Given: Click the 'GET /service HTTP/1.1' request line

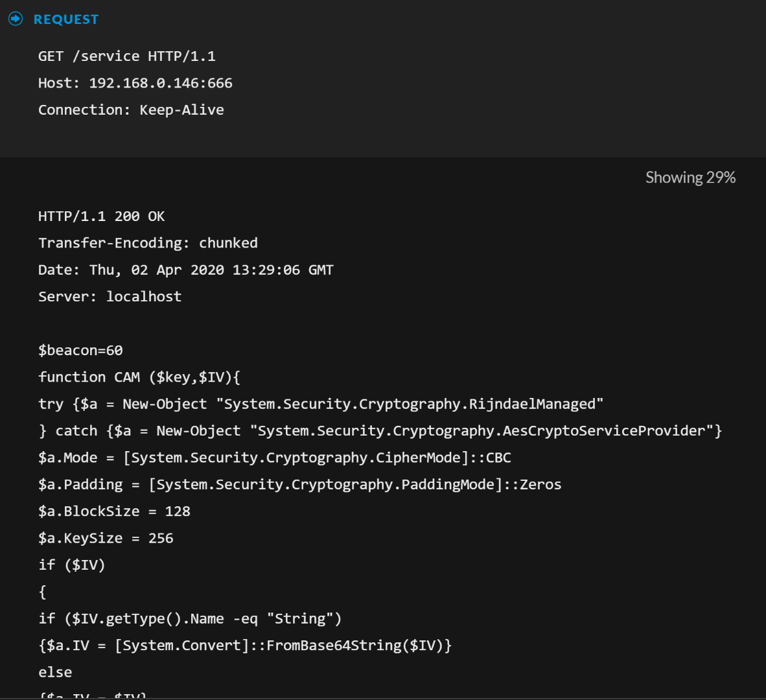Looking at the screenshot, I should point(127,56).
